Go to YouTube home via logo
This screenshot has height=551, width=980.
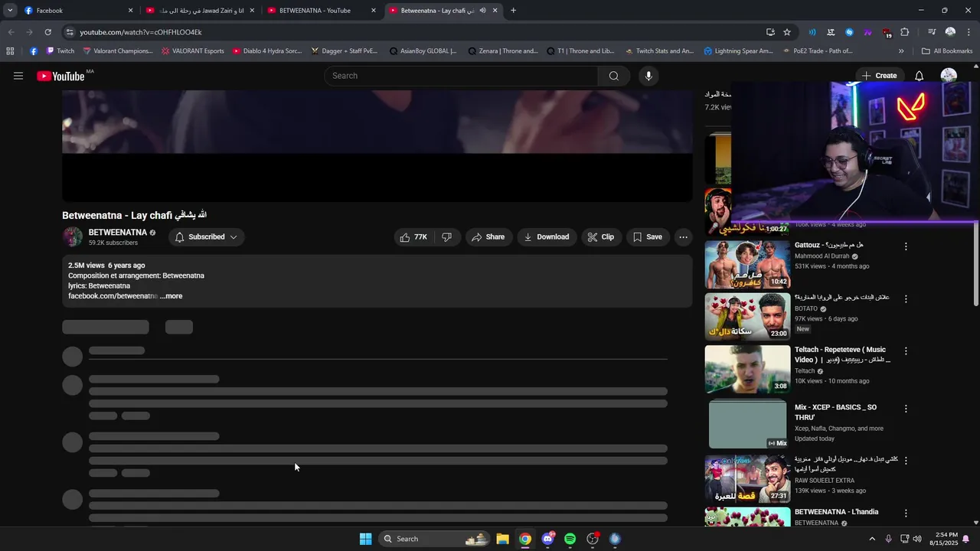click(60, 76)
